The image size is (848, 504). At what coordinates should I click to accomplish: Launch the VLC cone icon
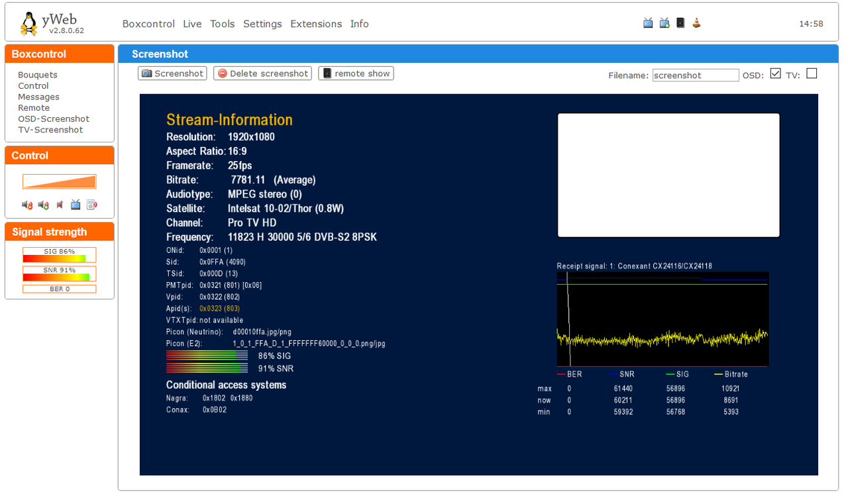point(696,23)
